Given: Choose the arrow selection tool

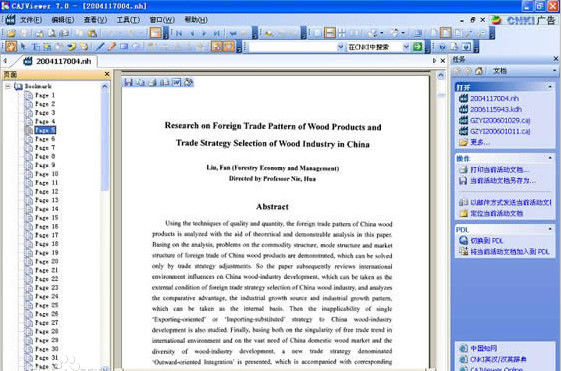Looking at the screenshot, I should coord(24,47).
